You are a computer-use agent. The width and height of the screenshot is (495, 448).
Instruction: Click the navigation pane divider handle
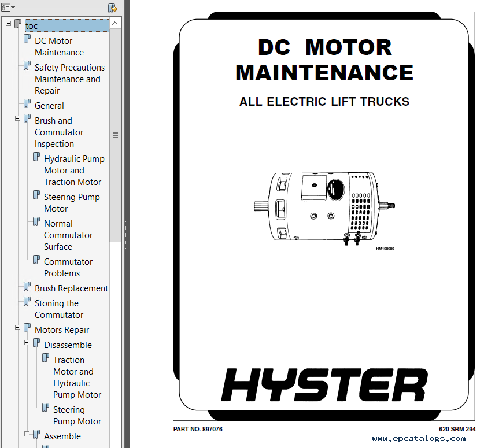tap(127, 235)
